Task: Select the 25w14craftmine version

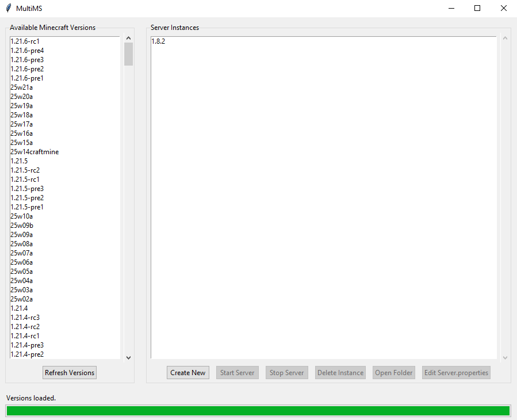Action: pyautogui.click(x=64, y=152)
